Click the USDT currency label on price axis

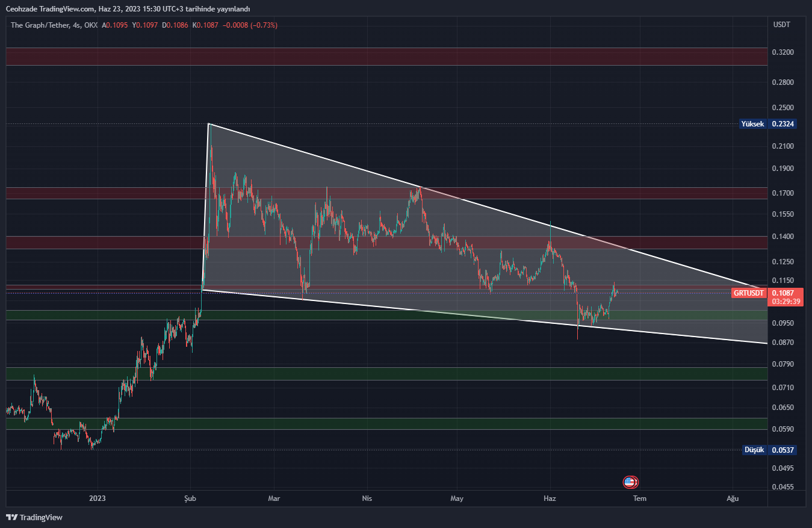tap(781, 25)
